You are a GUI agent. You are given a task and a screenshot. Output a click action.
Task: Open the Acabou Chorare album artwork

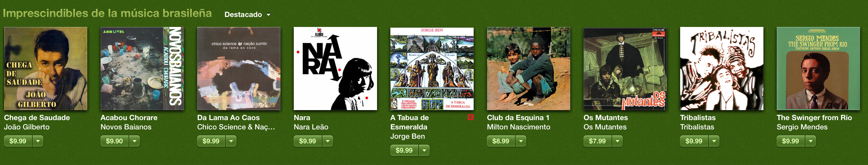pos(142,69)
